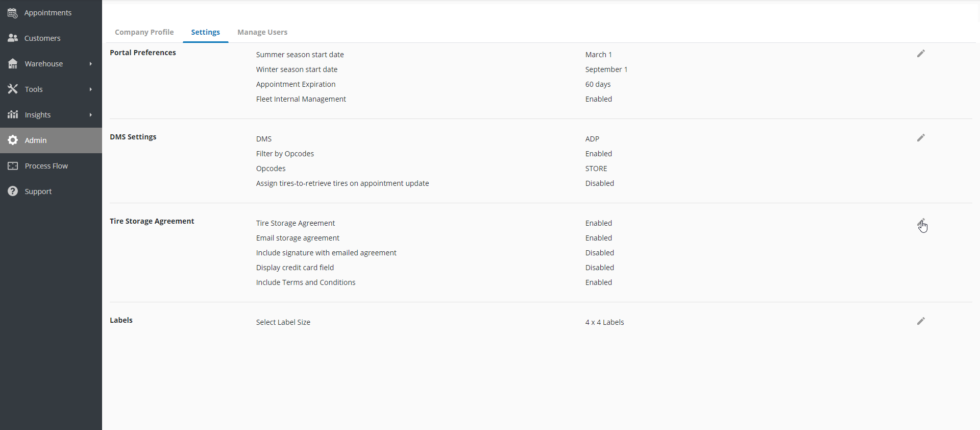Click the 60 days expiration value
Viewport: 980px width, 430px height.
598,84
